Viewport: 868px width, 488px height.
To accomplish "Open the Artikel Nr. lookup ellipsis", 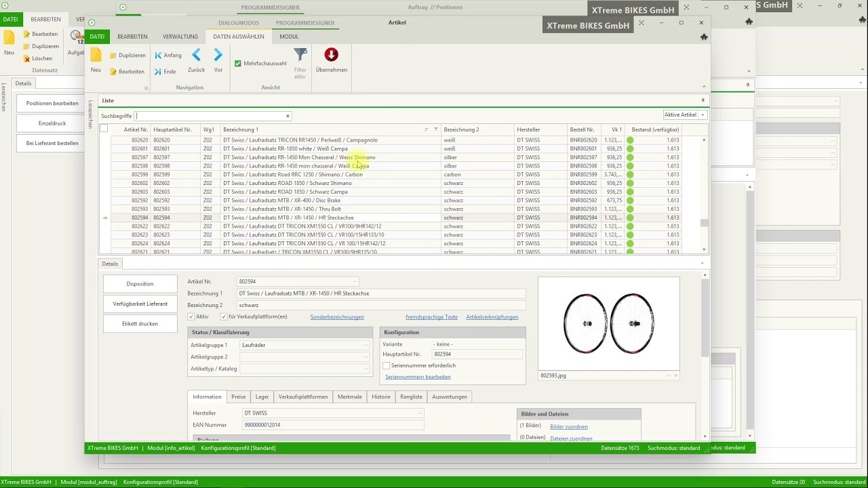I will 354,281.
